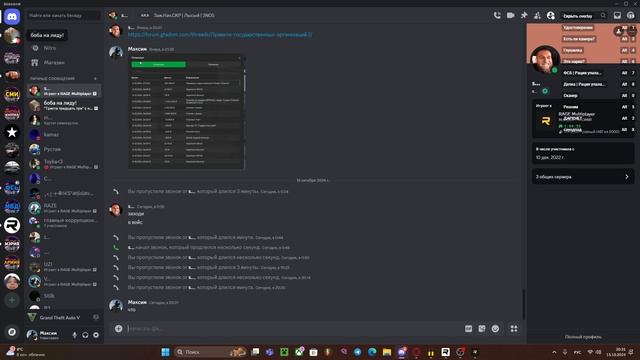
Task: Open the ФСБ server icon
Action: coord(12,188)
